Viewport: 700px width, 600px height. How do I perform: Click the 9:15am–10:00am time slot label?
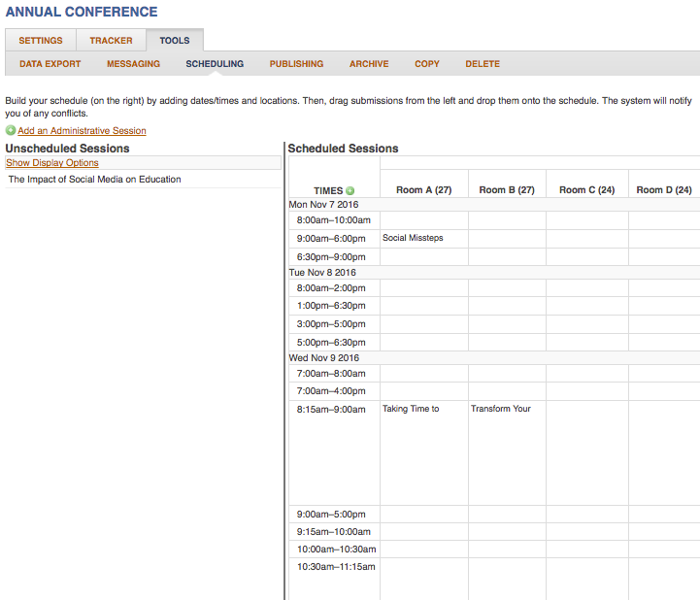coord(333,532)
